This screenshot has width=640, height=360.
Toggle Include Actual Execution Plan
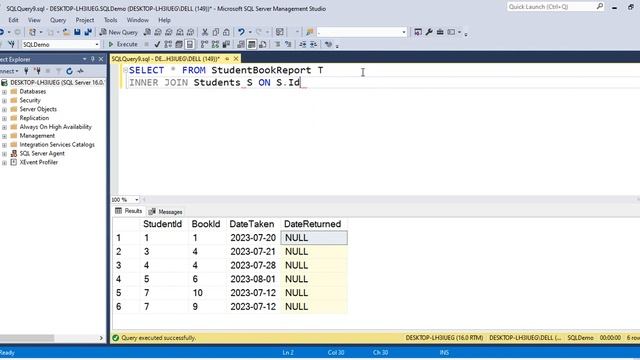click(x=204, y=44)
